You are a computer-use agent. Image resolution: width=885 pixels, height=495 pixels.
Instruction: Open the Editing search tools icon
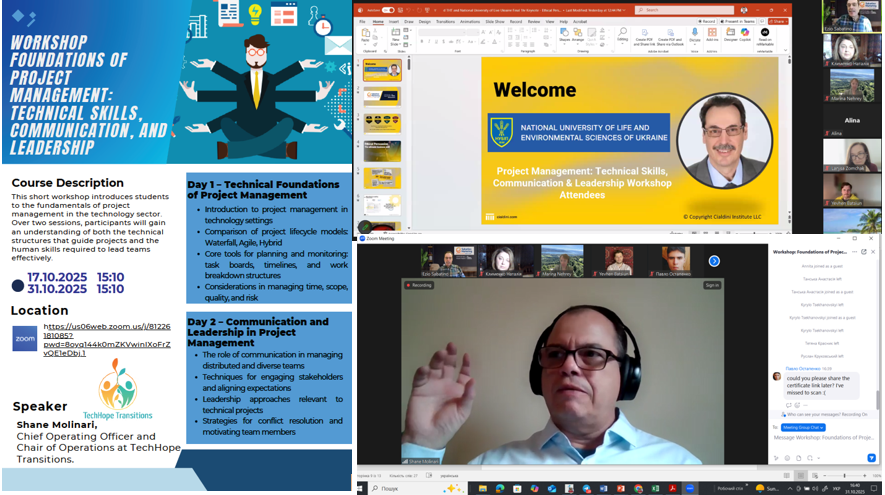622,34
